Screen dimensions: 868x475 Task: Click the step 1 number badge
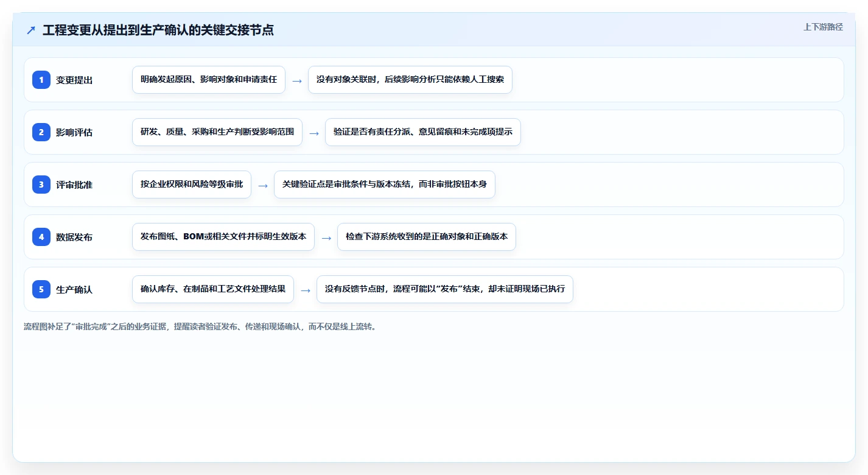(41, 80)
